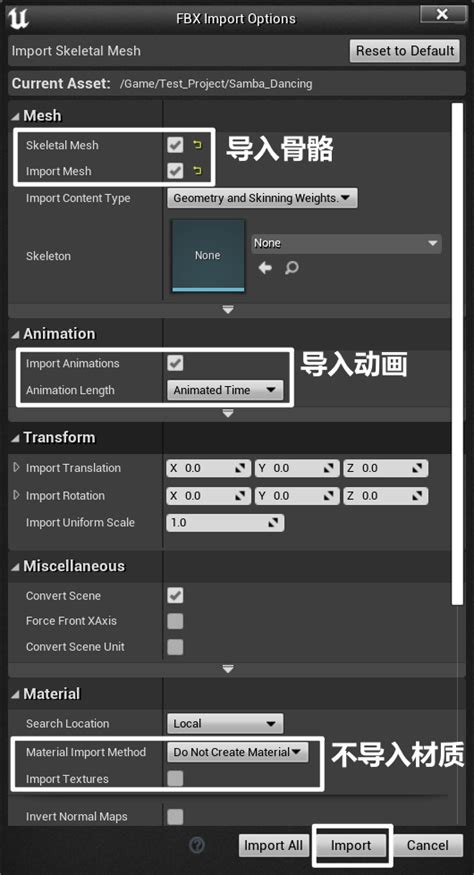Click the Import All button
The height and width of the screenshot is (875, 474).
point(273,845)
